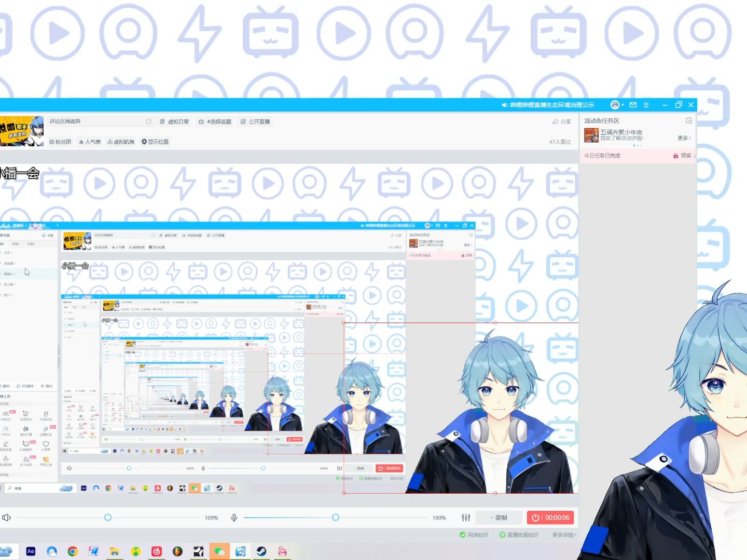
Task: Open the 哔哩哔哩直播生态环境治理公示 notice link
Action: point(552,105)
